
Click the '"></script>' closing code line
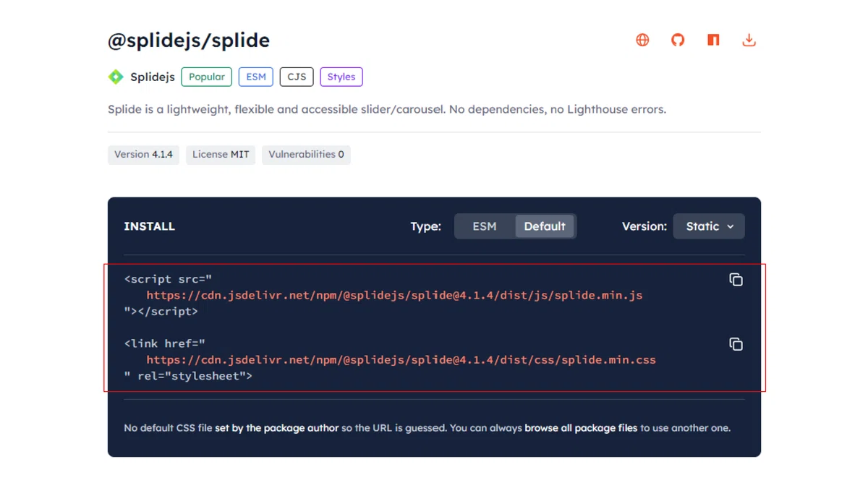pos(161,312)
